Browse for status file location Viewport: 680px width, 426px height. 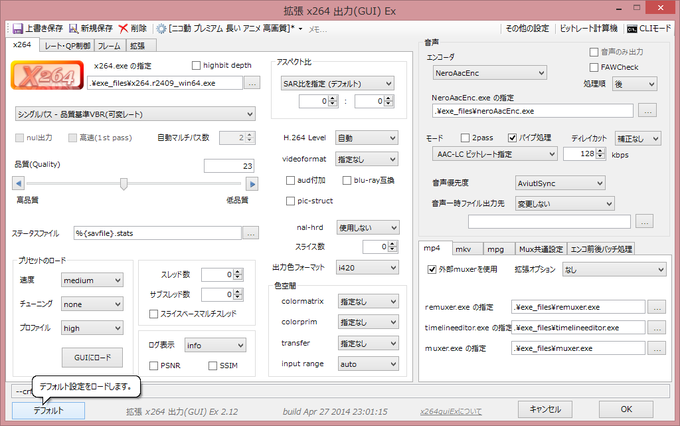pos(251,233)
